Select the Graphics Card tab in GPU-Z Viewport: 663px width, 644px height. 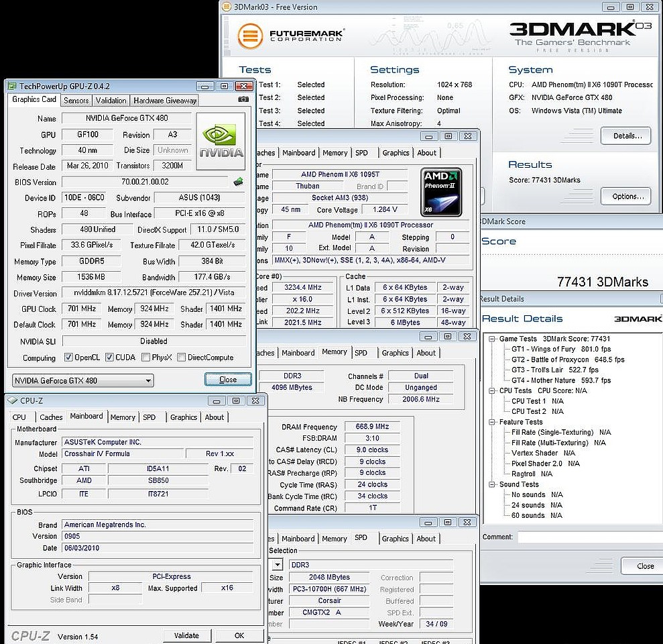[34, 99]
